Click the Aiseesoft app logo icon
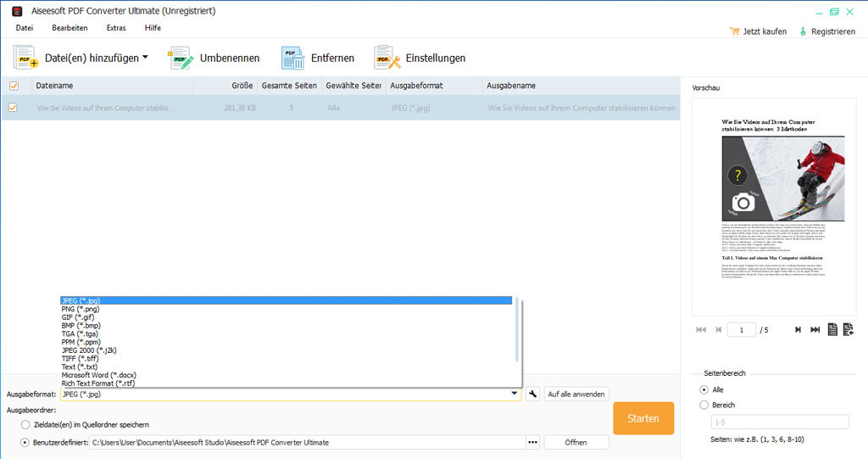Viewport: 868px width, 459px height. pyautogui.click(x=17, y=11)
